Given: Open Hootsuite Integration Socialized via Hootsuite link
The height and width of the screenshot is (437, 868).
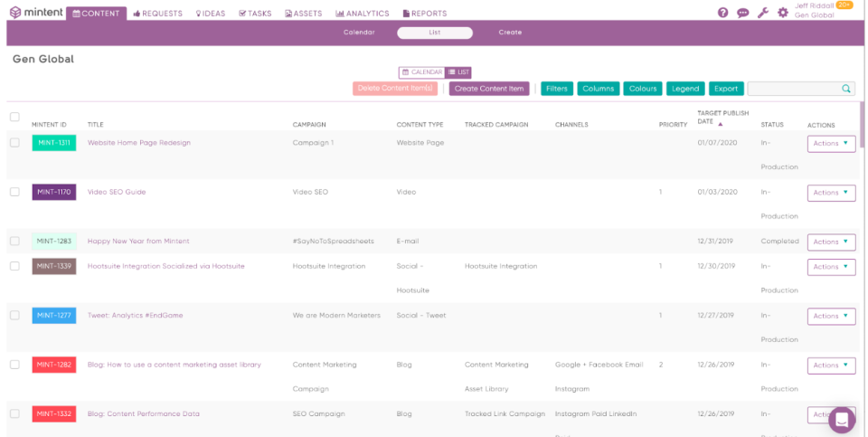Looking at the screenshot, I should coord(166,266).
